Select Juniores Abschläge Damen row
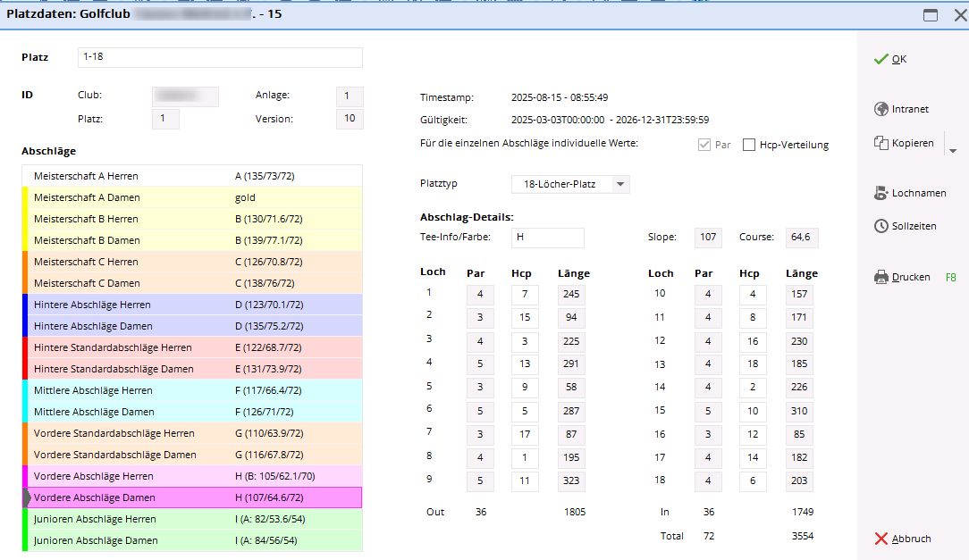 pyautogui.click(x=192, y=540)
